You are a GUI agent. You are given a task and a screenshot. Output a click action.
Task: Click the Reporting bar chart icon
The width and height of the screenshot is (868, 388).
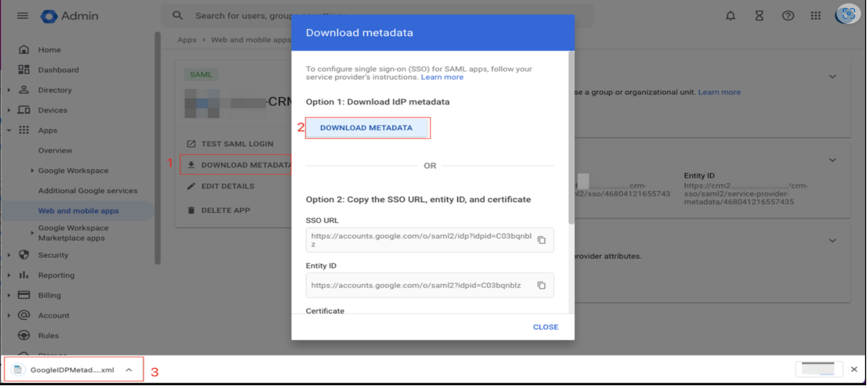point(24,275)
